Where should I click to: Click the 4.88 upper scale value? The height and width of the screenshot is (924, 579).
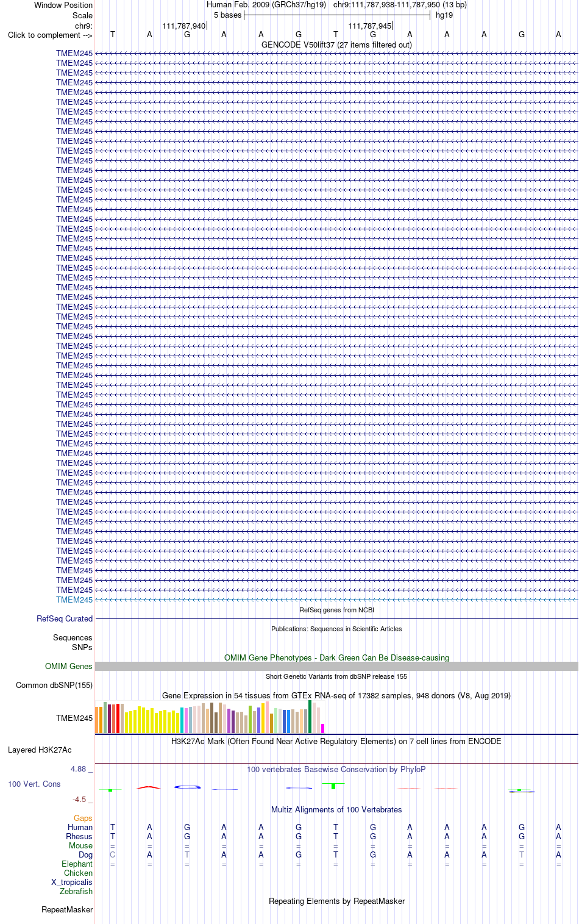[x=79, y=768]
